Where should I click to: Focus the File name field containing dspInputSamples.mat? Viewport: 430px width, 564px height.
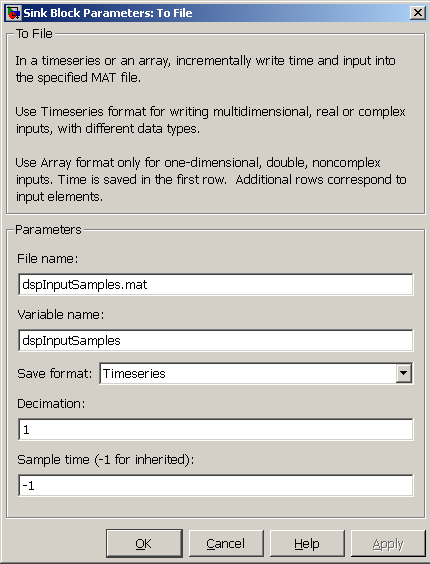coord(216,285)
